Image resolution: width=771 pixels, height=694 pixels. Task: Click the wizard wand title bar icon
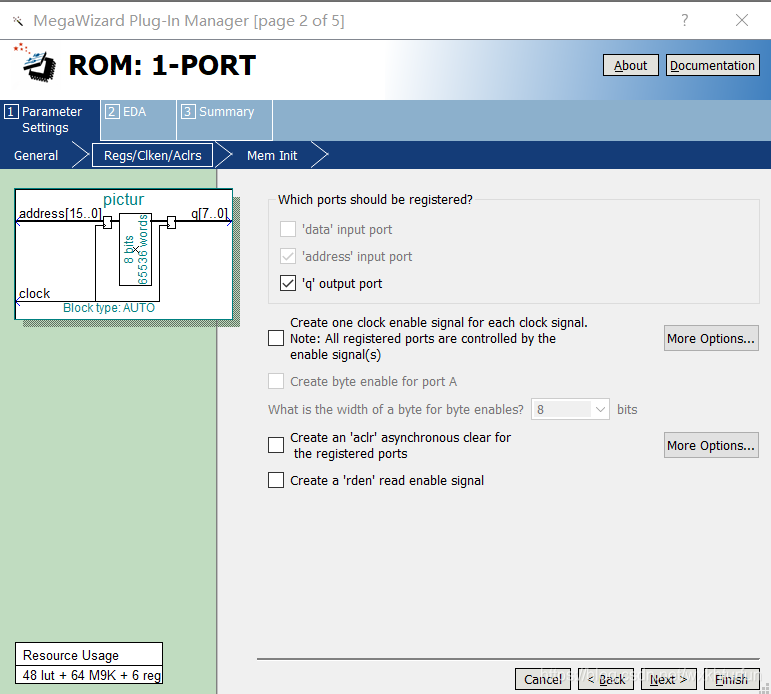(x=18, y=21)
